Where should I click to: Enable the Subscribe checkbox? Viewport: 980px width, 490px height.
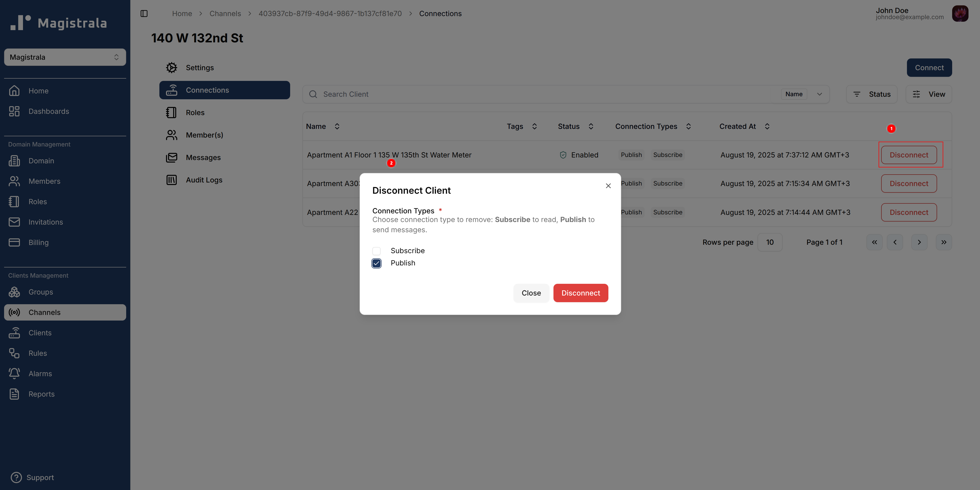tap(376, 251)
